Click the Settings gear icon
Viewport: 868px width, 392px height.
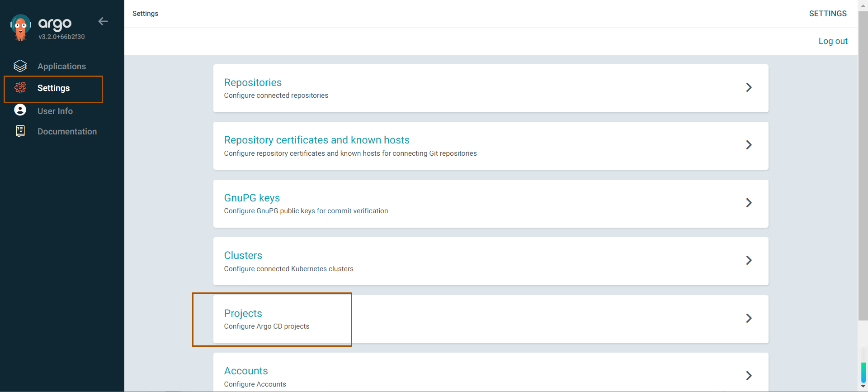[20, 88]
